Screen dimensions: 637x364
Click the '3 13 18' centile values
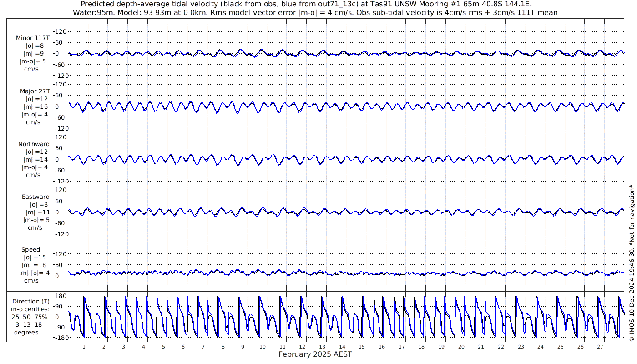tap(28, 324)
